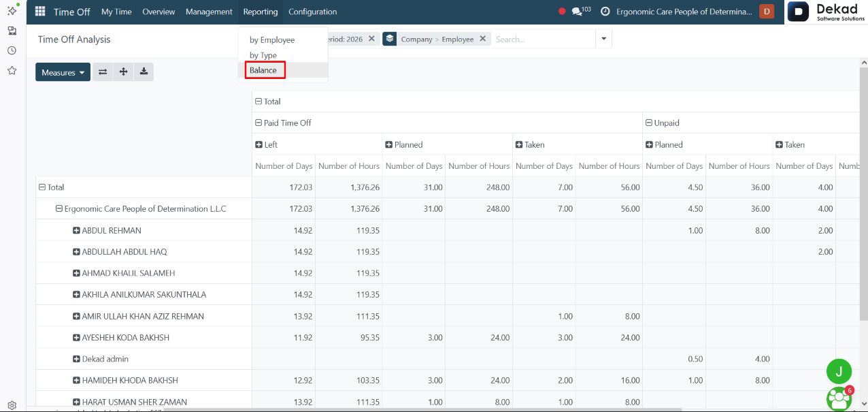Open the company switcher Ergonomic Care People of Determina...
This screenshot has width=868, height=412.
point(684,12)
